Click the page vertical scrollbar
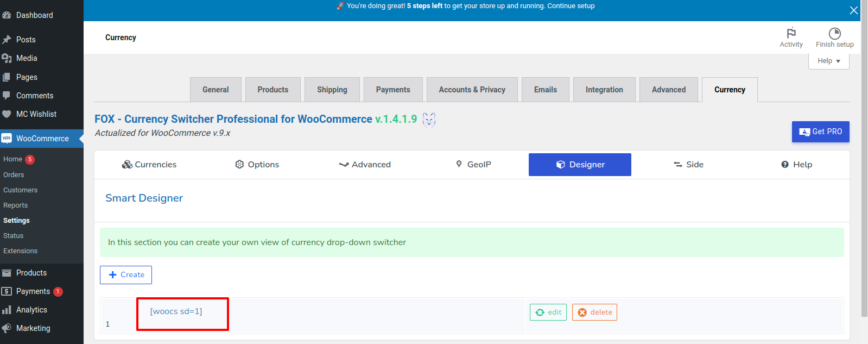868x344 pixels. click(x=864, y=158)
